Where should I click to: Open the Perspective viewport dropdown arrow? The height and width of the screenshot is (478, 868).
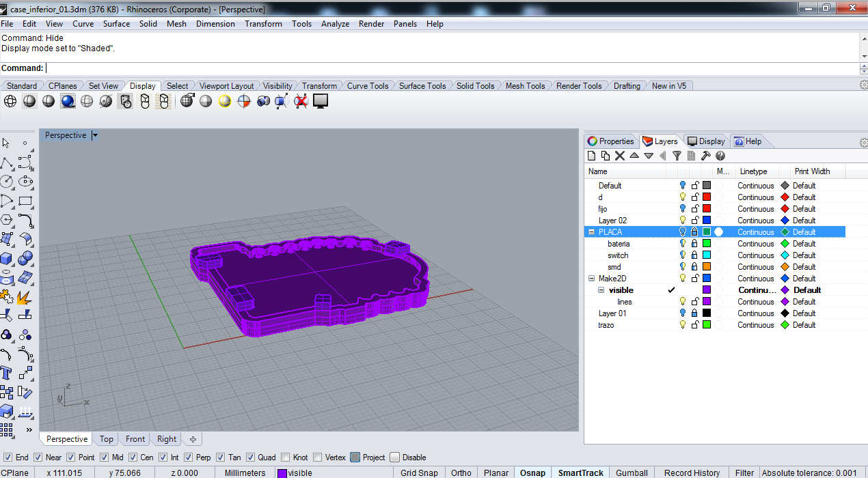(95, 135)
